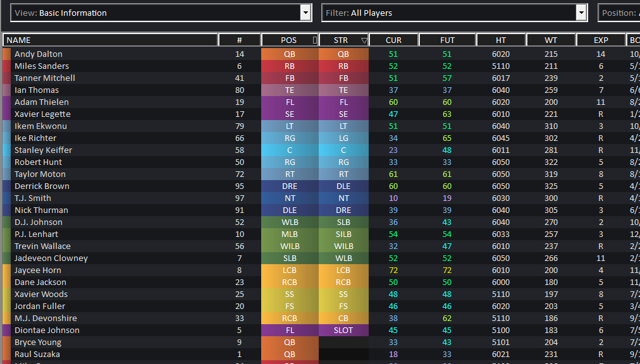Open the View Basic Information dropdown arrow
This screenshot has height=364, width=640.
tap(305, 13)
